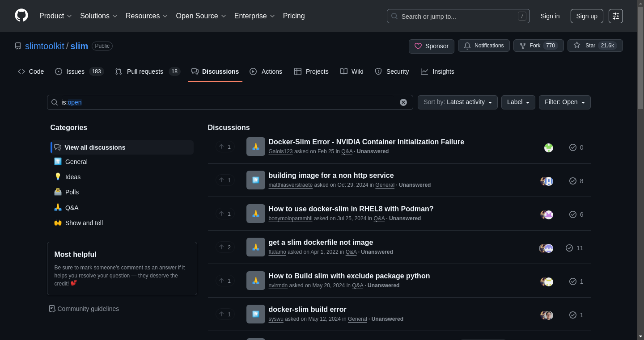Open Community guidelines link
This screenshot has height=340, width=644.
click(84, 309)
